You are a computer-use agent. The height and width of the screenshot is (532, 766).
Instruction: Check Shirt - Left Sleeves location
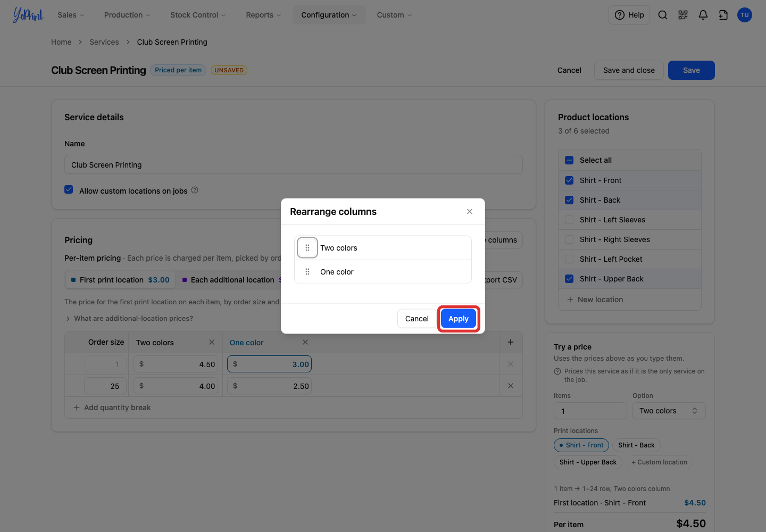pos(569,220)
